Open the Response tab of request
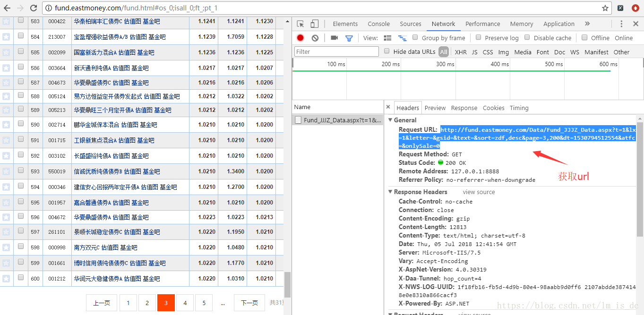 coord(464,108)
